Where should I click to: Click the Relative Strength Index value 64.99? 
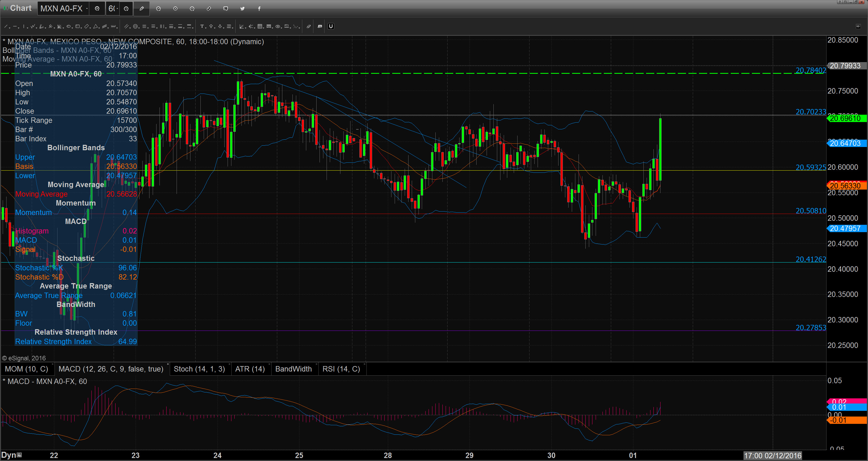point(128,341)
